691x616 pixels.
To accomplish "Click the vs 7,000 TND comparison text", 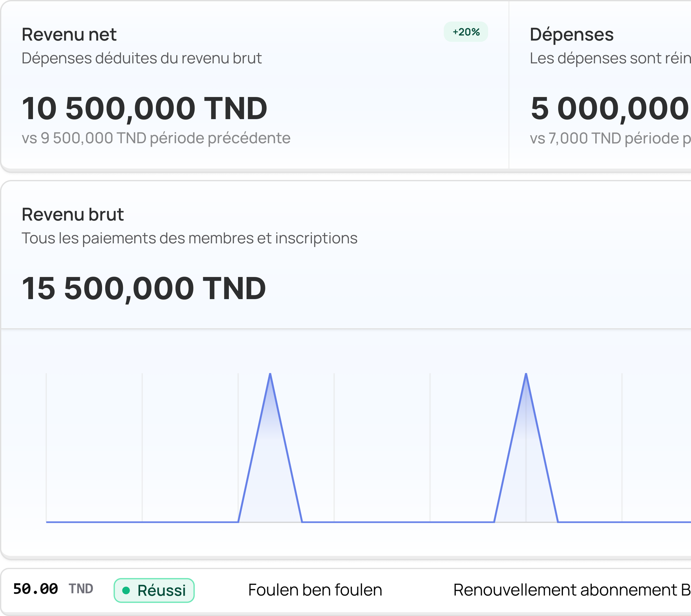I will (610, 138).
